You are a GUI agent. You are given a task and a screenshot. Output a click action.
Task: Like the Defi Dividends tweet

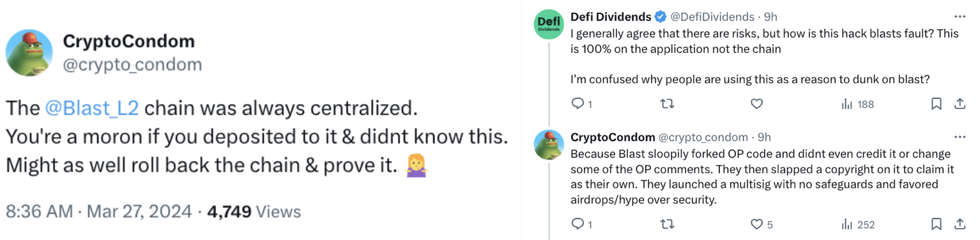coord(756,104)
